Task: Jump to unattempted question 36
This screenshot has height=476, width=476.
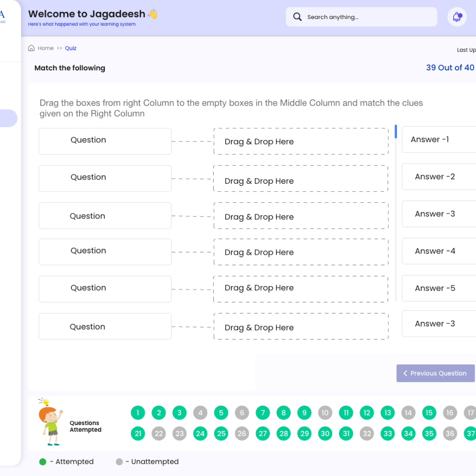Action: 450,434
